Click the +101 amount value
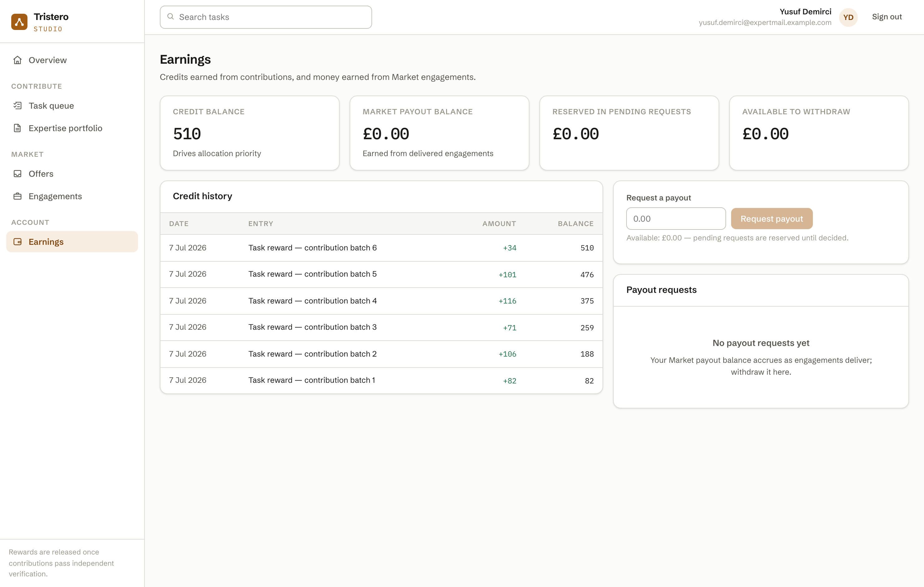This screenshot has height=587, width=924. coord(507,275)
